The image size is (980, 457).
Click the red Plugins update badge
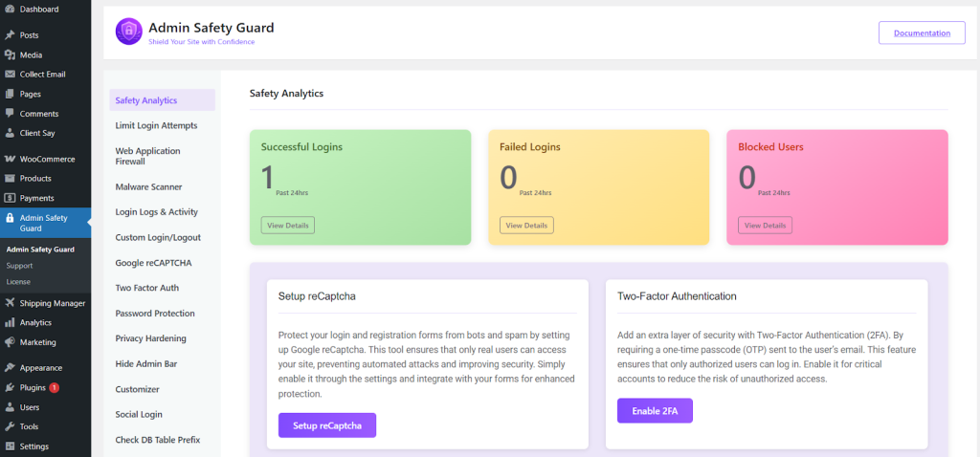click(55, 388)
